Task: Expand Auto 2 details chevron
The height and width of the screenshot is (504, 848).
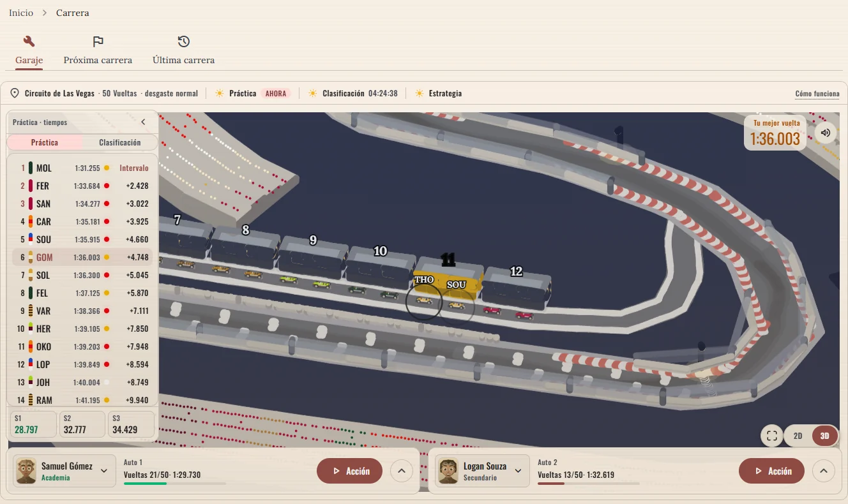Action: point(823,471)
